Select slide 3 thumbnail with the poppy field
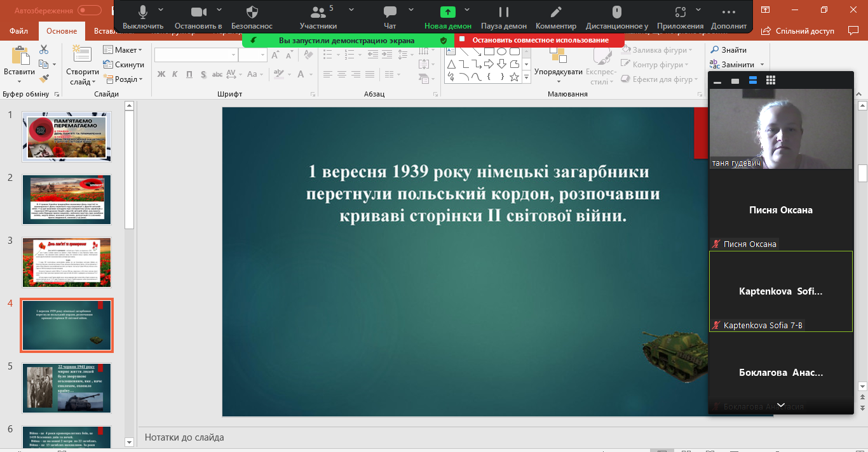 67,262
